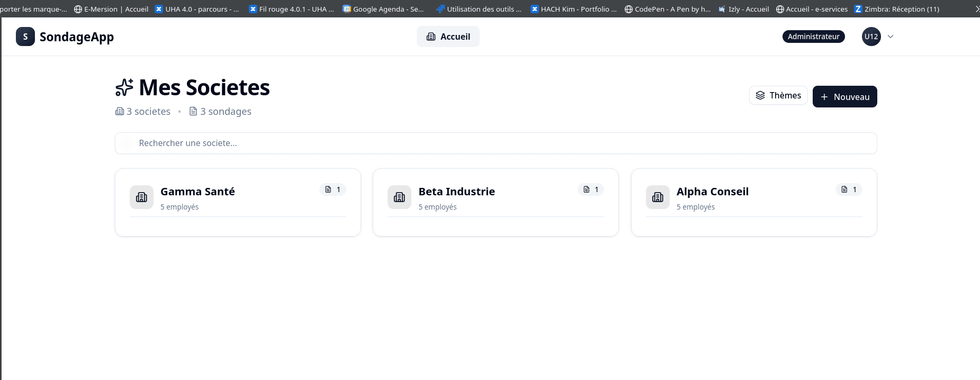The image size is (980, 380).
Task: Open the Thèmes button
Action: (x=778, y=95)
